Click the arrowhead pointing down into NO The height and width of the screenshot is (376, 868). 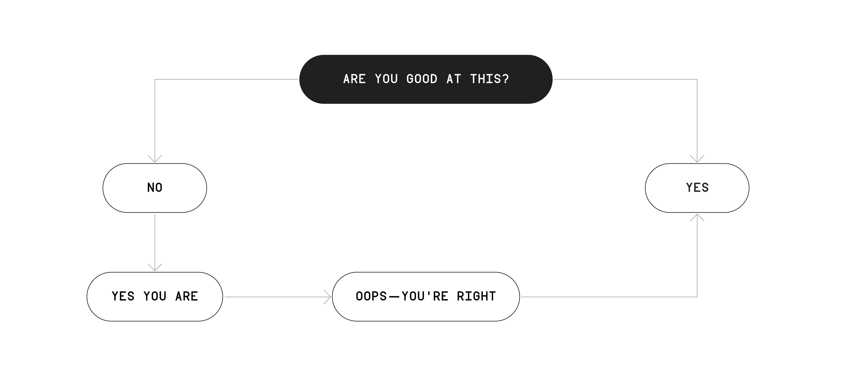click(155, 159)
